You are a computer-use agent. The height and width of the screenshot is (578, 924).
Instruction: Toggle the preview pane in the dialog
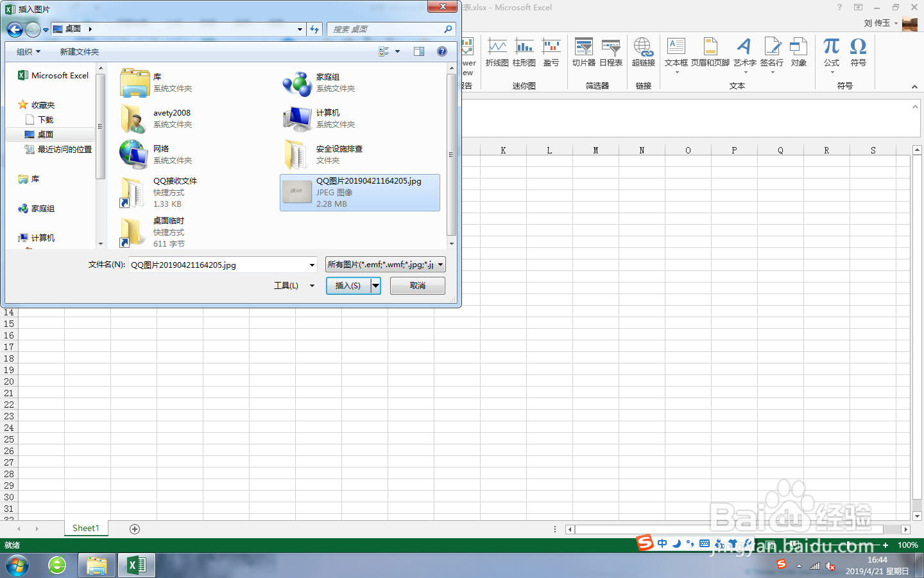[x=418, y=51]
